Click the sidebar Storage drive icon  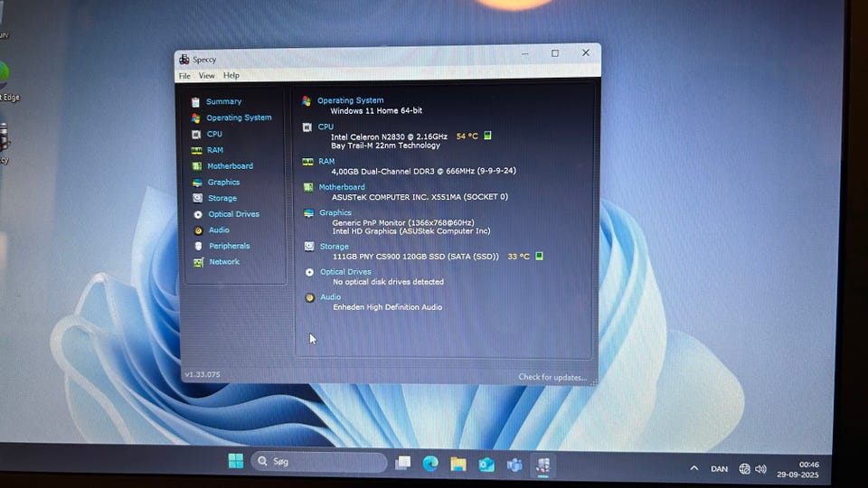click(x=198, y=198)
